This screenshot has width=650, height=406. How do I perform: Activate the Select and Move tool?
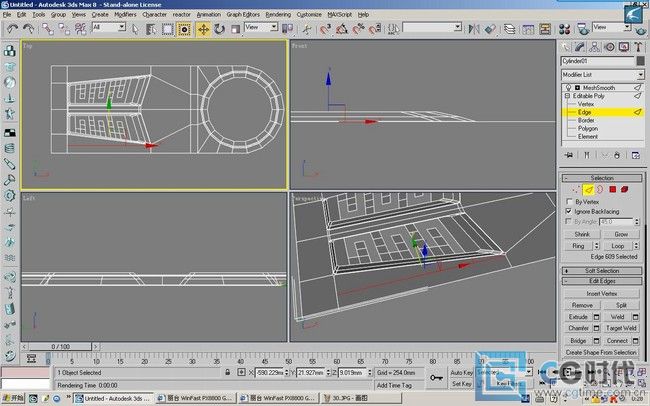click(203, 29)
